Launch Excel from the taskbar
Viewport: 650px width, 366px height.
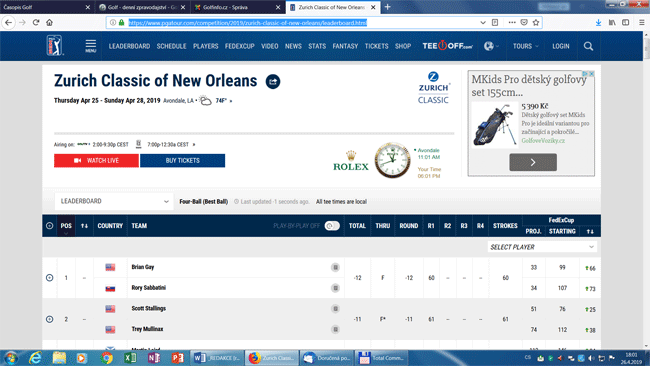pos(130,358)
